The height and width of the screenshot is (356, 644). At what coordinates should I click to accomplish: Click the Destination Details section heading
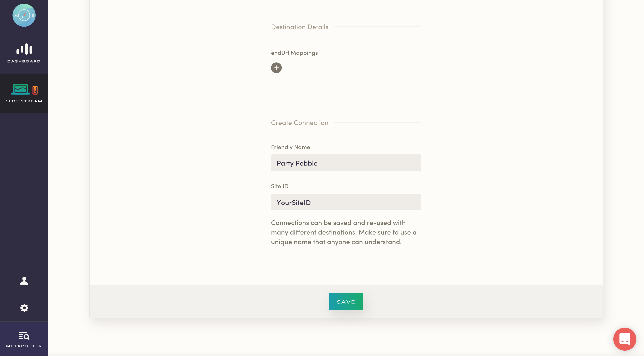[x=300, y=27]
